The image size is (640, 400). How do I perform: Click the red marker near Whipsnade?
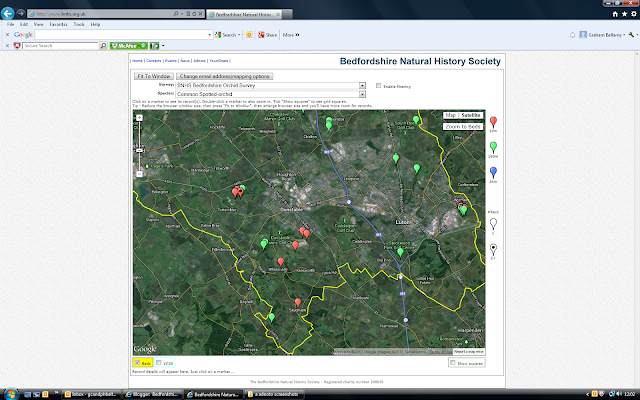pyautogui.click(x=280, y=262)
